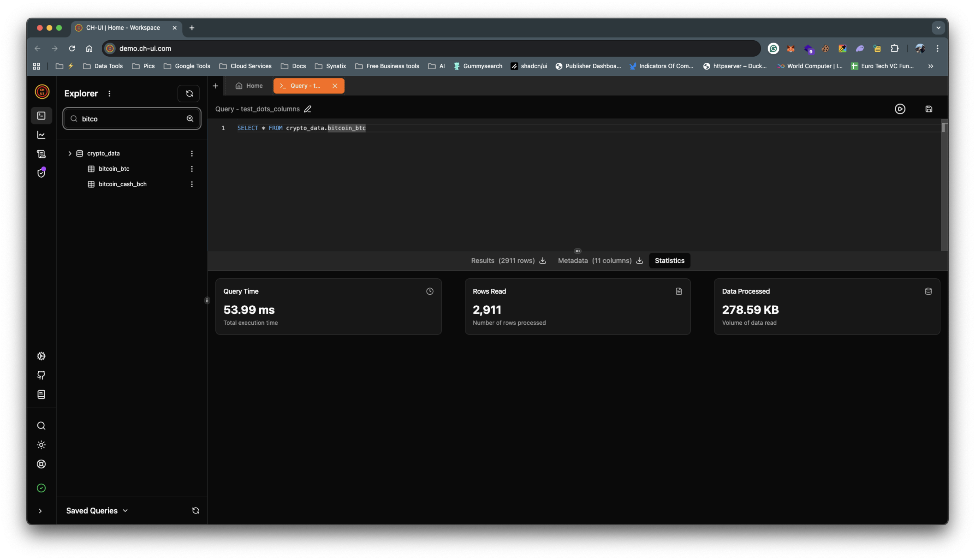This screenshot has width=975, height=560.
Task: Click the editor results resize handle
Action: click(x=577, y=251)
